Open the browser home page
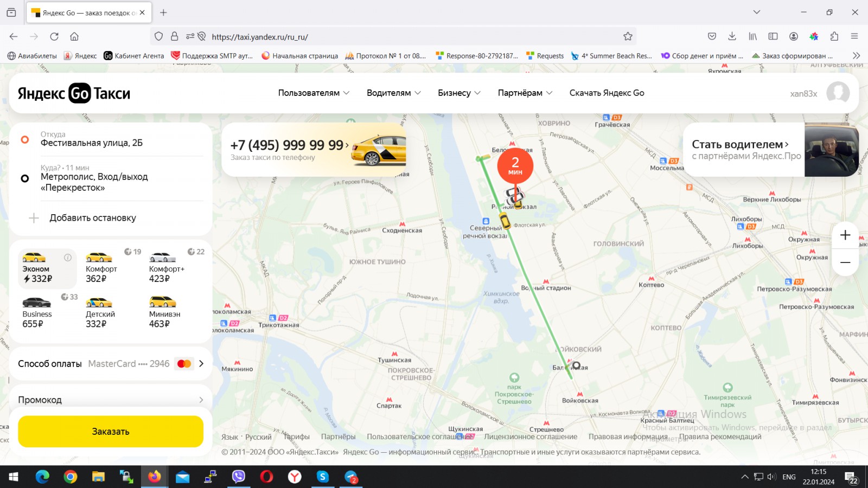 (x=74, y=36)
